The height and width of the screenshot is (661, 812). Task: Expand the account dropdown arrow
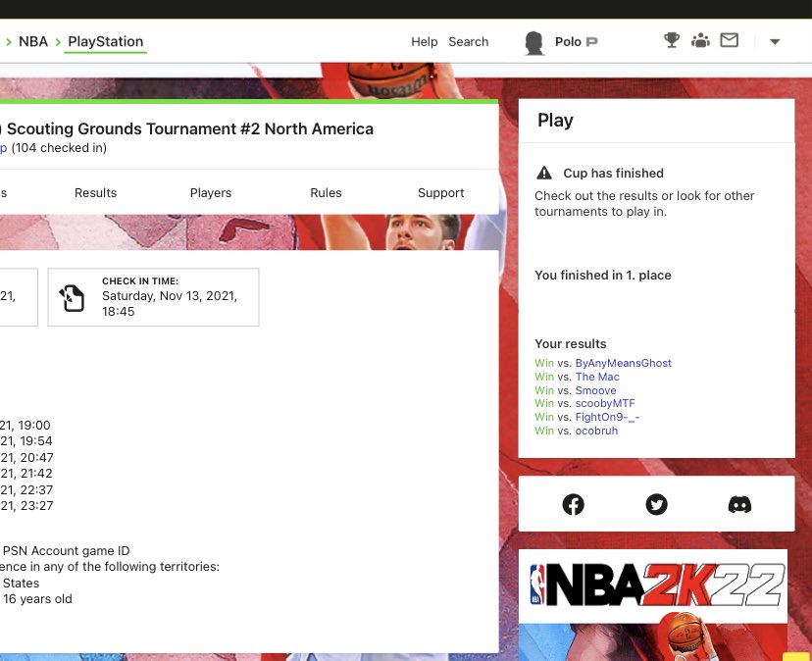[x=775, y=42]
